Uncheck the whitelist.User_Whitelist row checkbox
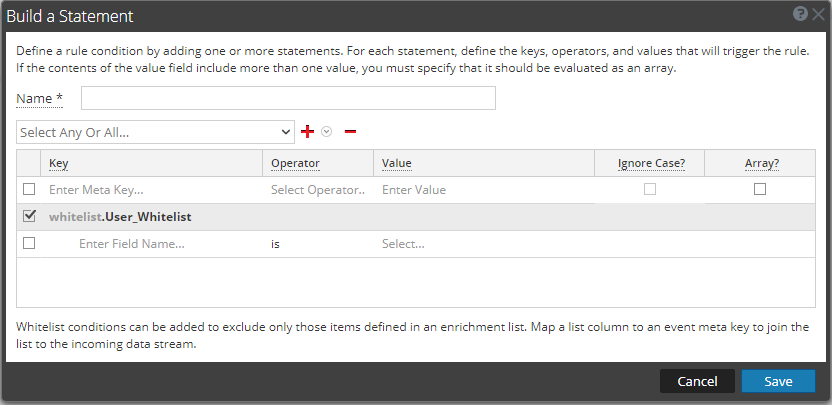The height and width of the screenshot is (405, 832). [x=29, y=216]
